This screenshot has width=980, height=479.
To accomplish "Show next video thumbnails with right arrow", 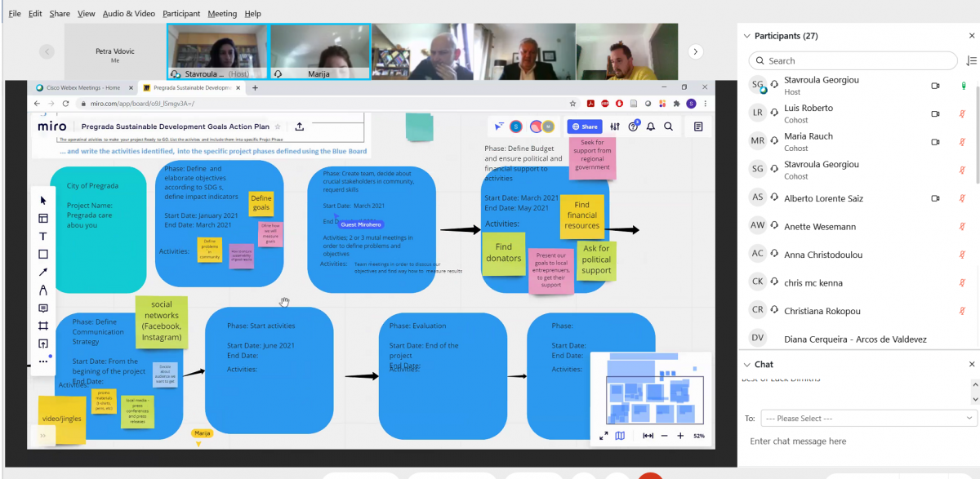I will 696,51.
